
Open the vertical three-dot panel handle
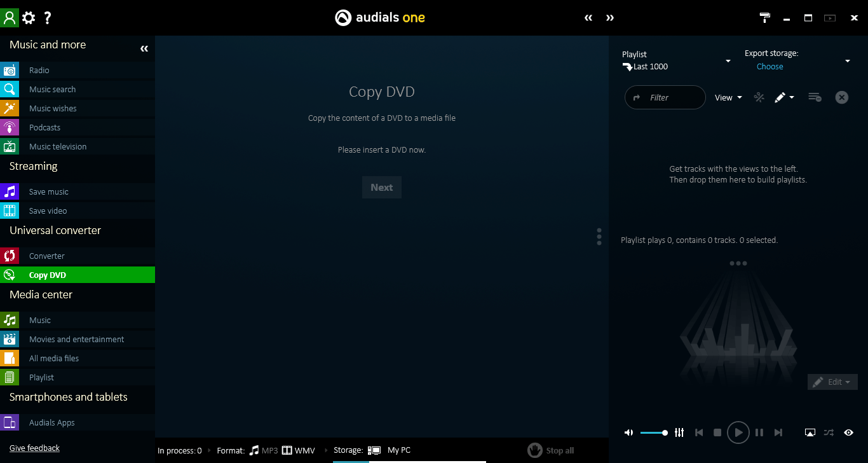click(x=599, y=237)
